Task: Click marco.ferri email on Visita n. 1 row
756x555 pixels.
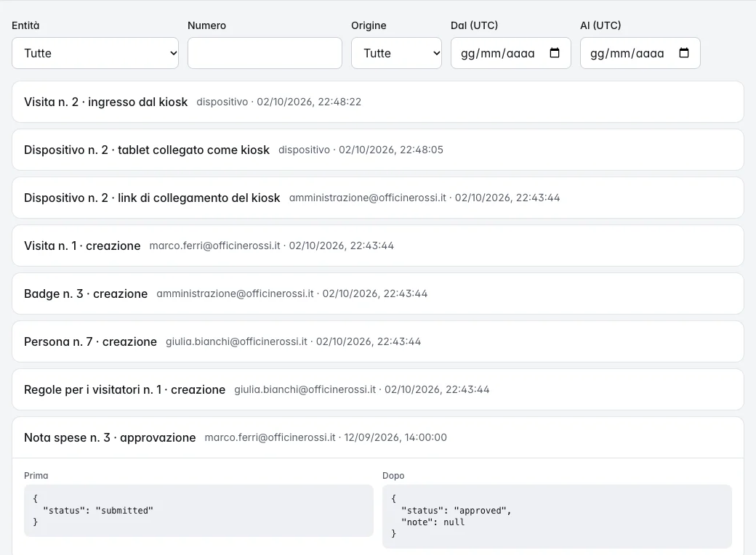Action: pyautogui.click(x=214, y=246)
